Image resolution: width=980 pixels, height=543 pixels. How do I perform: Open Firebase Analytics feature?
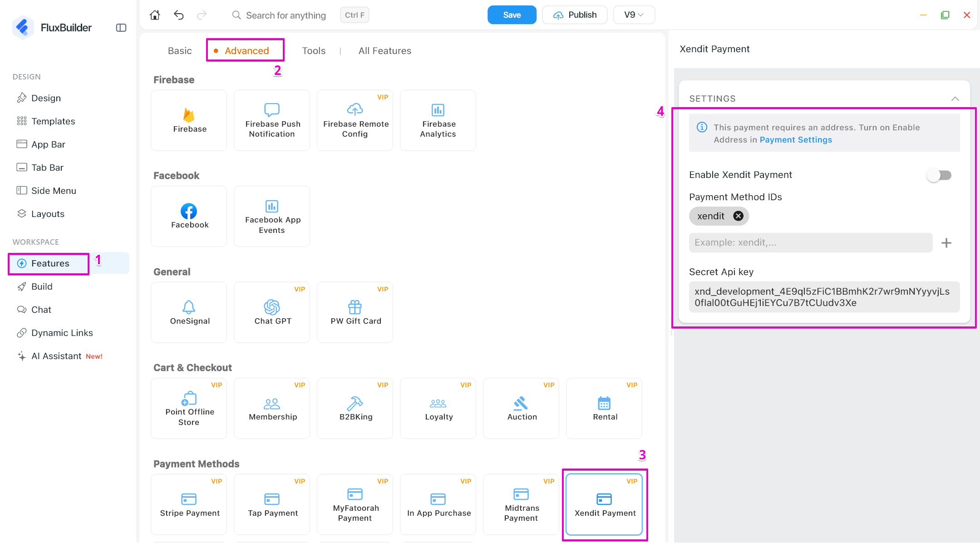[x=438, y=120]
